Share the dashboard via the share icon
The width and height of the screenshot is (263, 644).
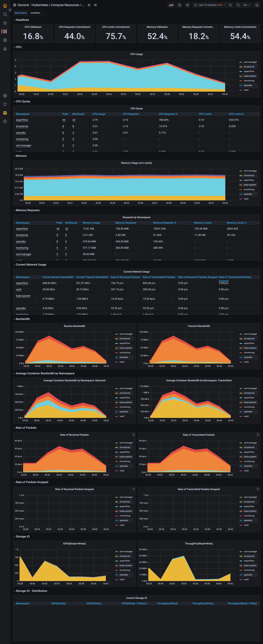(95, 5)
